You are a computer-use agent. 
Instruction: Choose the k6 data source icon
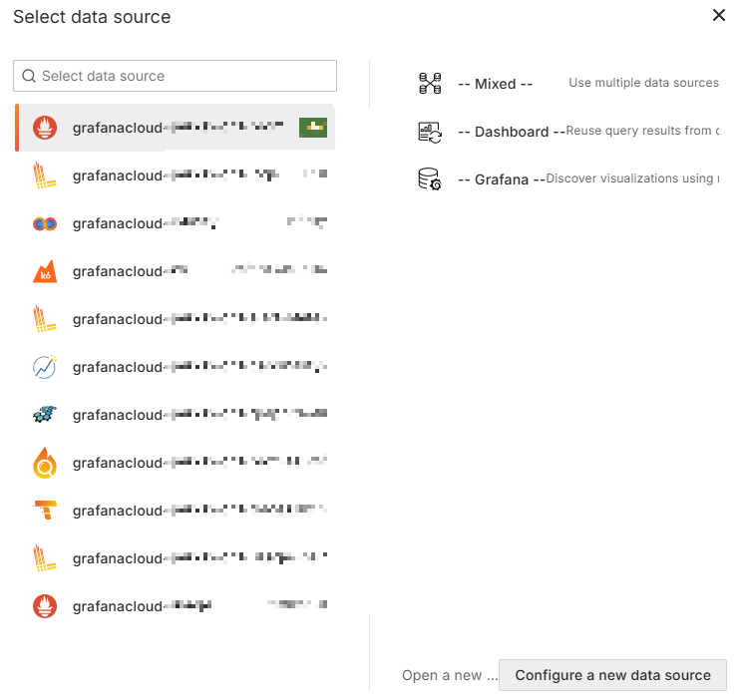[x=45, y=271]
